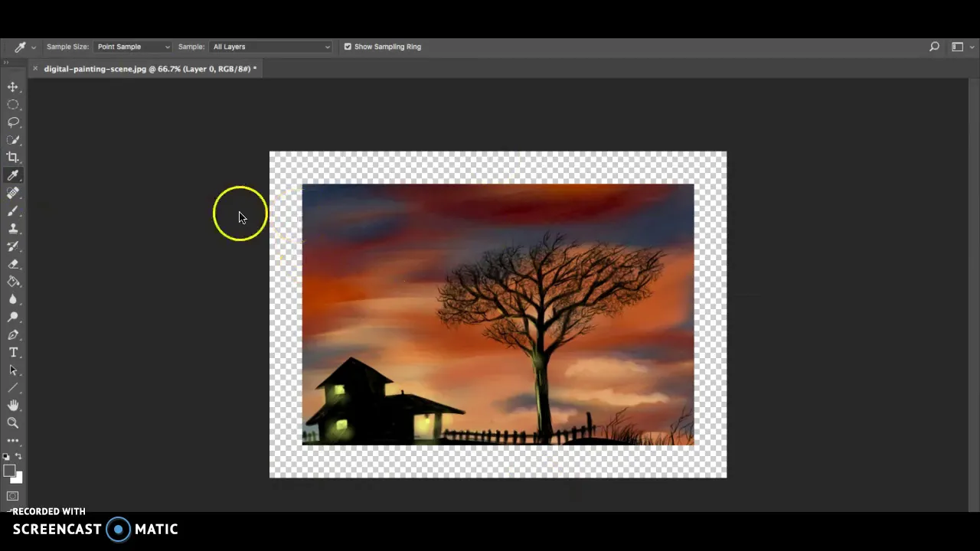Image resolution: width=980 pixels, height=551 pixels.
Task: Open the Edit Toolbar three-dots menu
Action: tap(13, 441)
